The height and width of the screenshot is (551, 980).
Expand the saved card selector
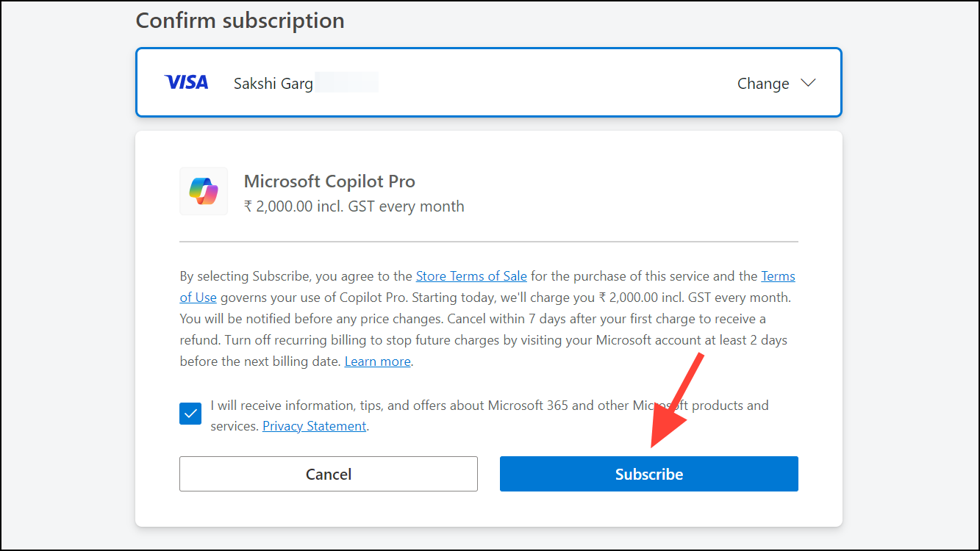tap(776, 83)
